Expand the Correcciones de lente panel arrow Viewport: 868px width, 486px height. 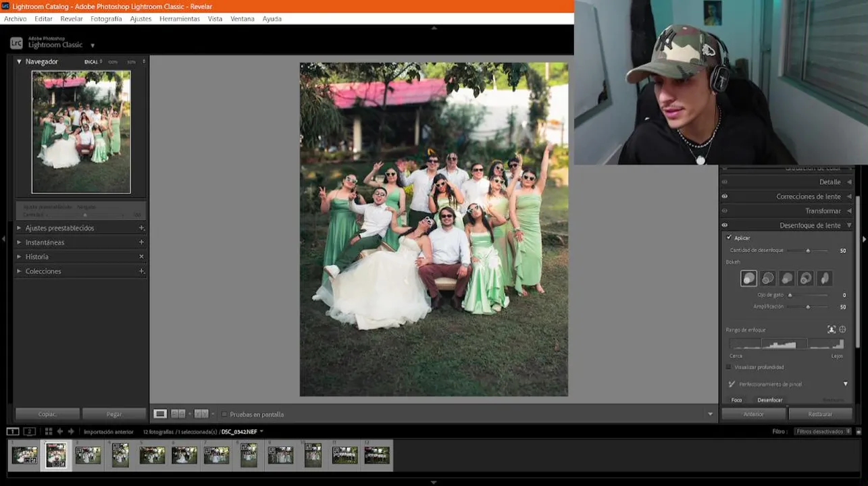pos(849,196)
